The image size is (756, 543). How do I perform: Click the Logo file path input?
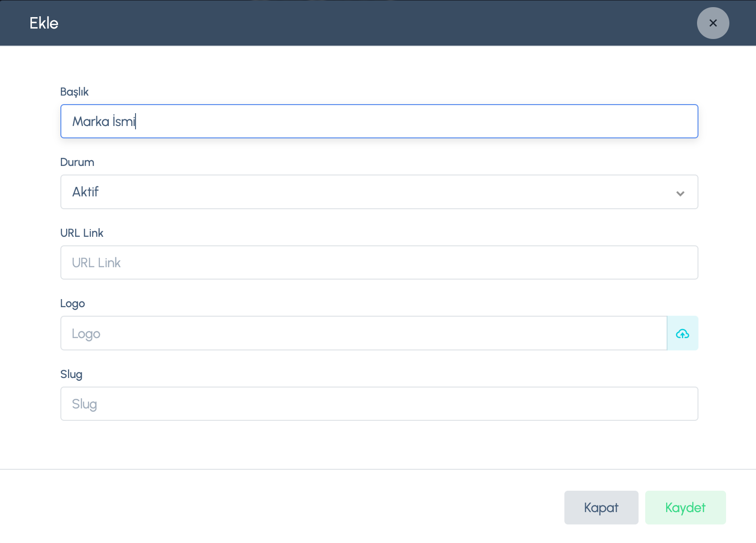[x=363, y=333]
